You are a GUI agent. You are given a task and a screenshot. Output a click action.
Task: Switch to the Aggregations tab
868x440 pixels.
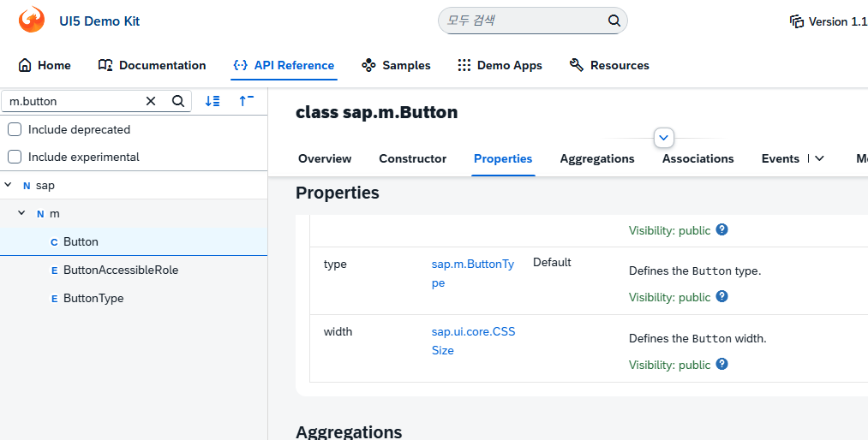coord(597,158)
